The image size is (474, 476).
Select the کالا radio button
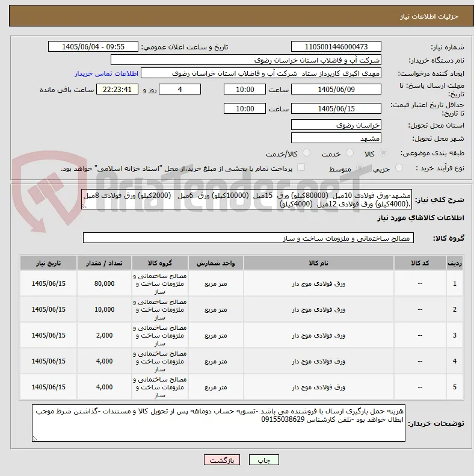(384, 153)
